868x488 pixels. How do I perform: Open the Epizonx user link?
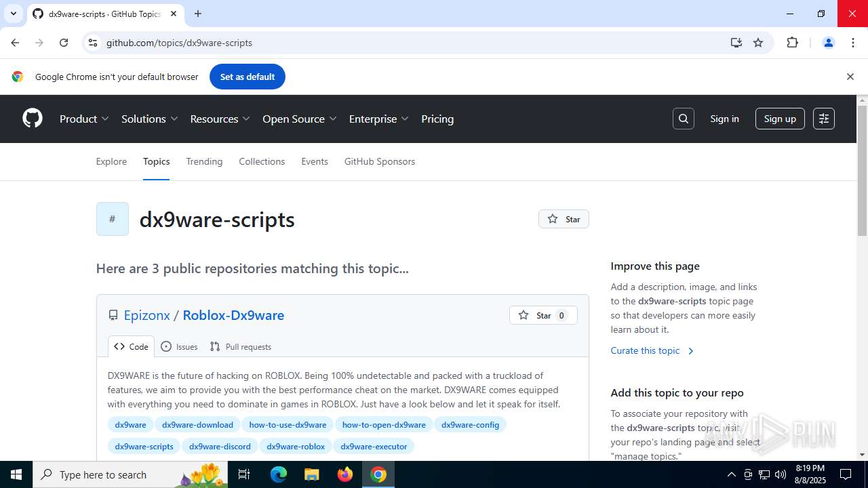(x=146, y=315)
